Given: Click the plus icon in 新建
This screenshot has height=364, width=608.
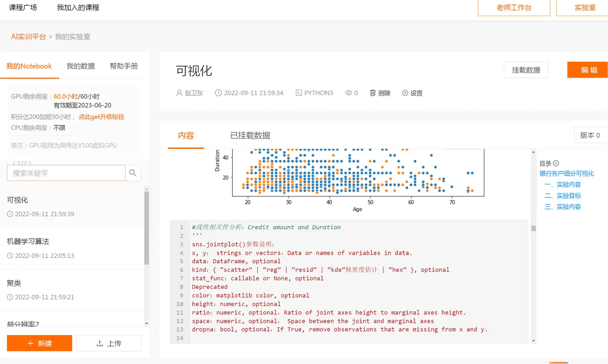Looking at the screenshot, I should 30,343.
